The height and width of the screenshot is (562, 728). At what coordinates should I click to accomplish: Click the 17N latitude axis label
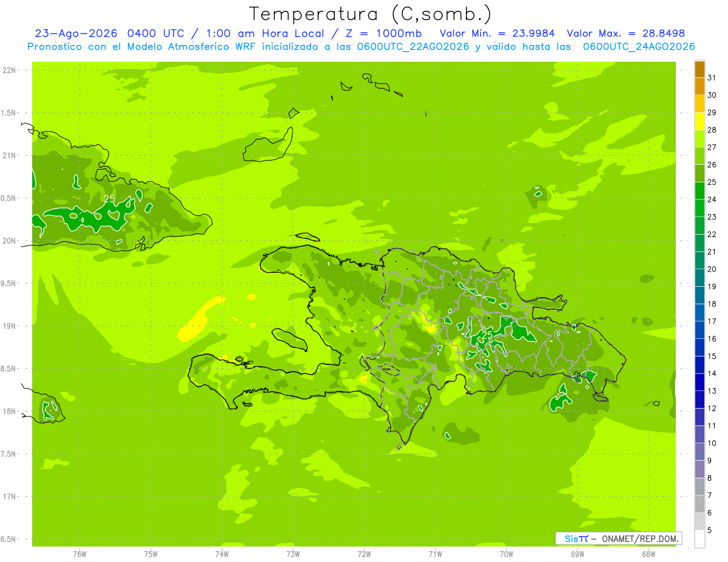pos(9,497)
